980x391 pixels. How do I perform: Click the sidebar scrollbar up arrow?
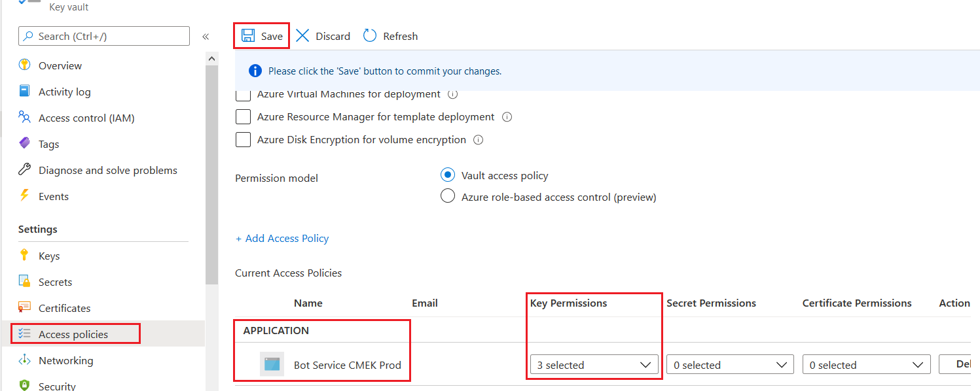click(x=211, y=59)
